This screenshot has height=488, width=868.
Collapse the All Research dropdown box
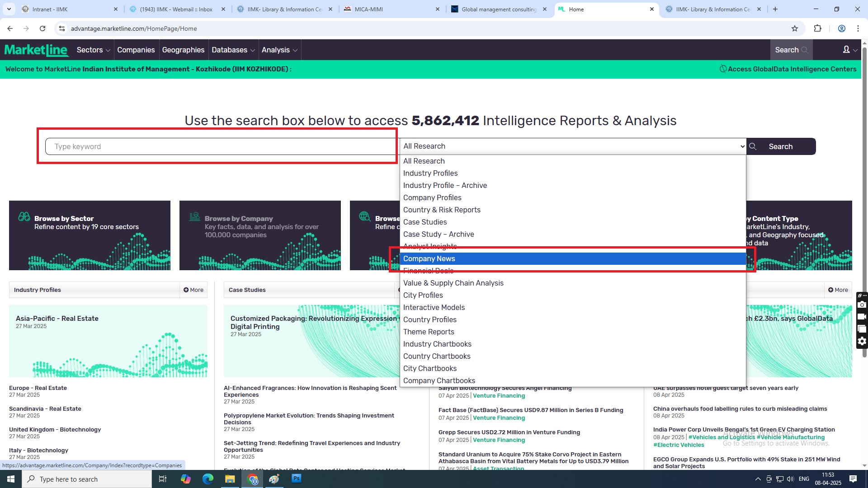point(572,146)
